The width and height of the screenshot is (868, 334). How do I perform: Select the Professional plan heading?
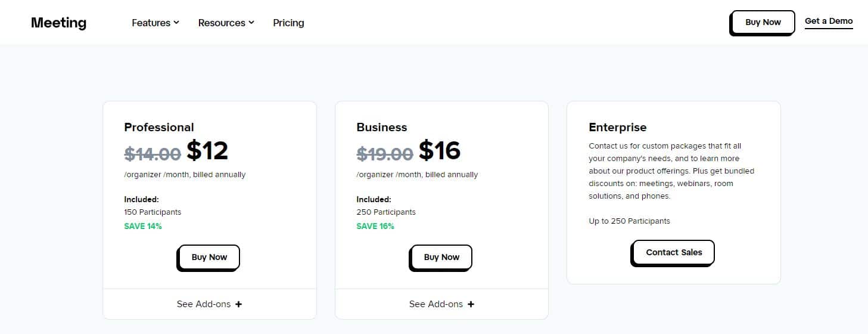tap(159, 127)
